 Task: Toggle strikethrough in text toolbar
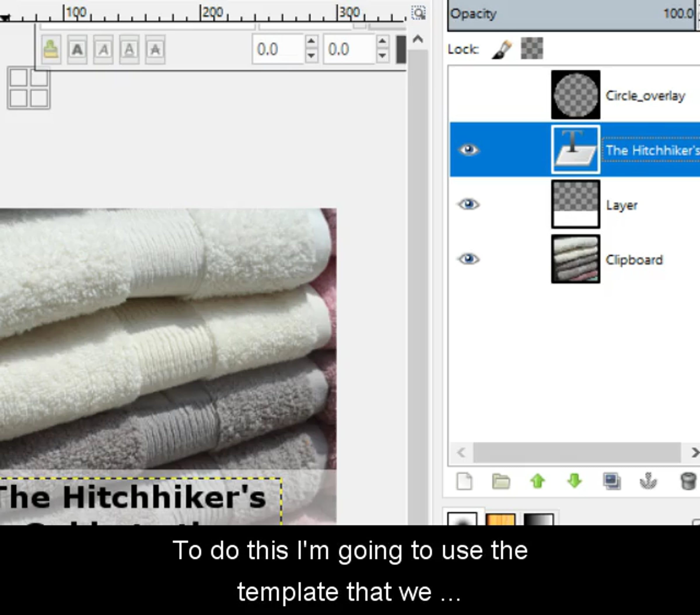click(155, 49)
